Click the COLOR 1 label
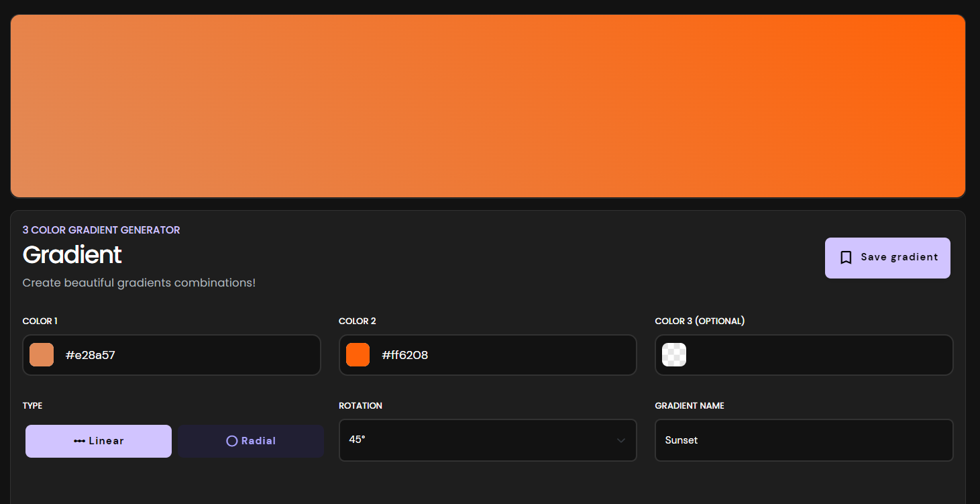 (x=40, y=321)
